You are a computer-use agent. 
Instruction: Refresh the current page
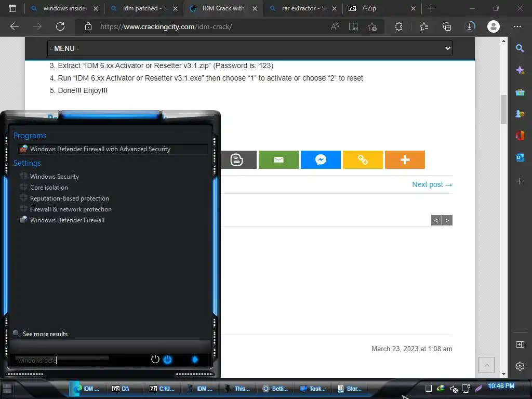pyautogui.click(x=60, y=26)
